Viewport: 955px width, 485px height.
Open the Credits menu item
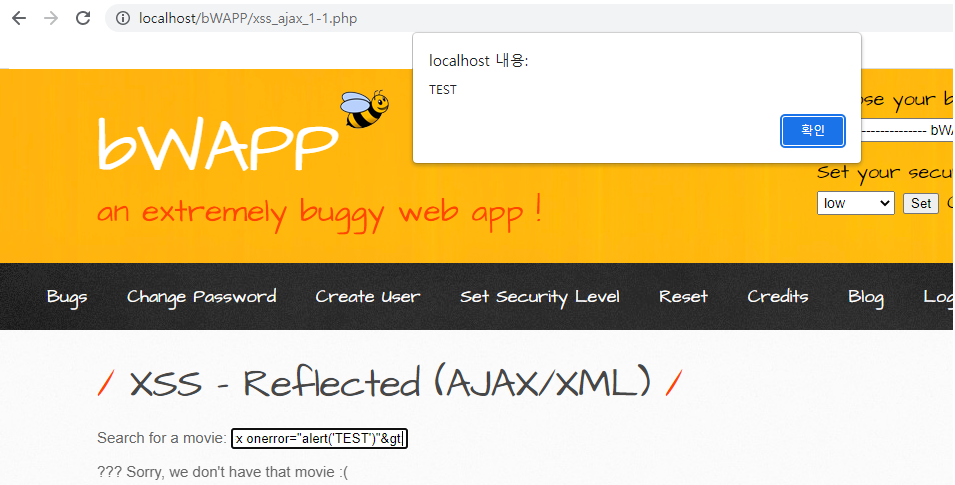[778, 297]
